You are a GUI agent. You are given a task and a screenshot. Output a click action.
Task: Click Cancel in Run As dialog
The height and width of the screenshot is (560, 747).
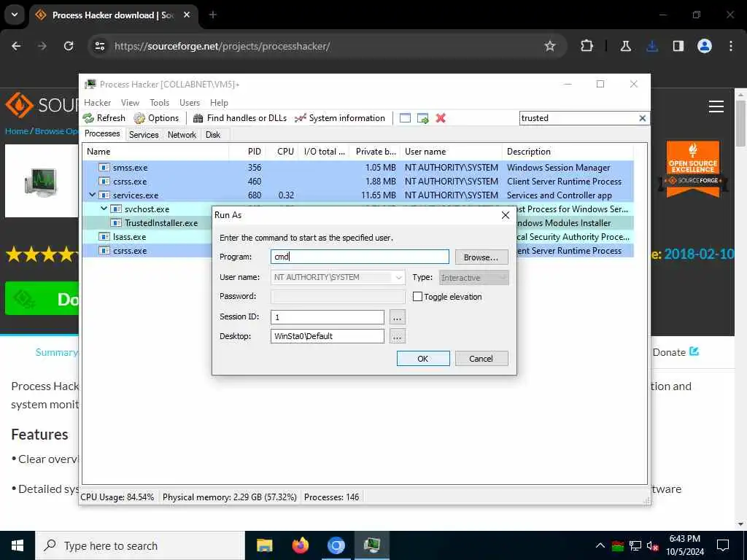point(481,359)
